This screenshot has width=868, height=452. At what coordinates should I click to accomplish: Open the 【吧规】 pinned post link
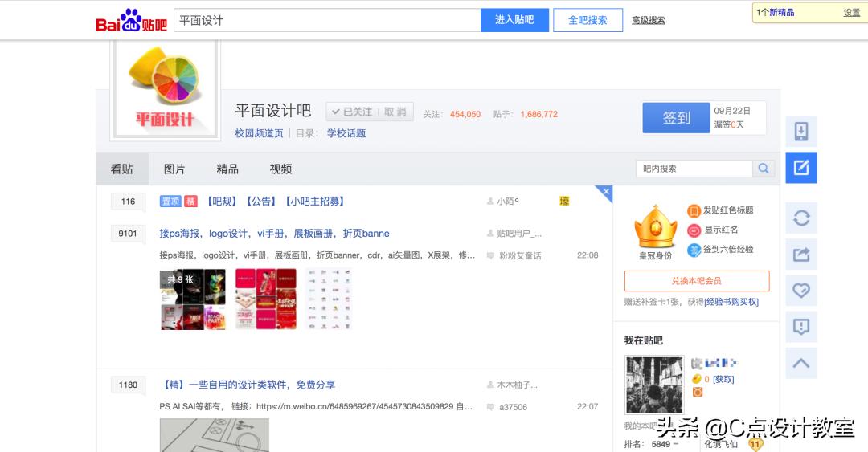click(x=222, y=202)
